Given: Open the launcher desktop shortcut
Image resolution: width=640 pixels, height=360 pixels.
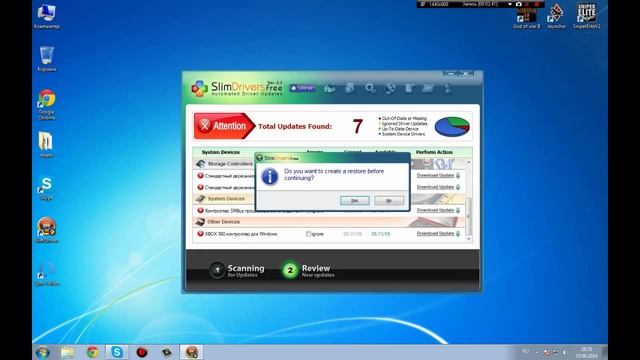Looking at the screenshot, I should (557, 17).
